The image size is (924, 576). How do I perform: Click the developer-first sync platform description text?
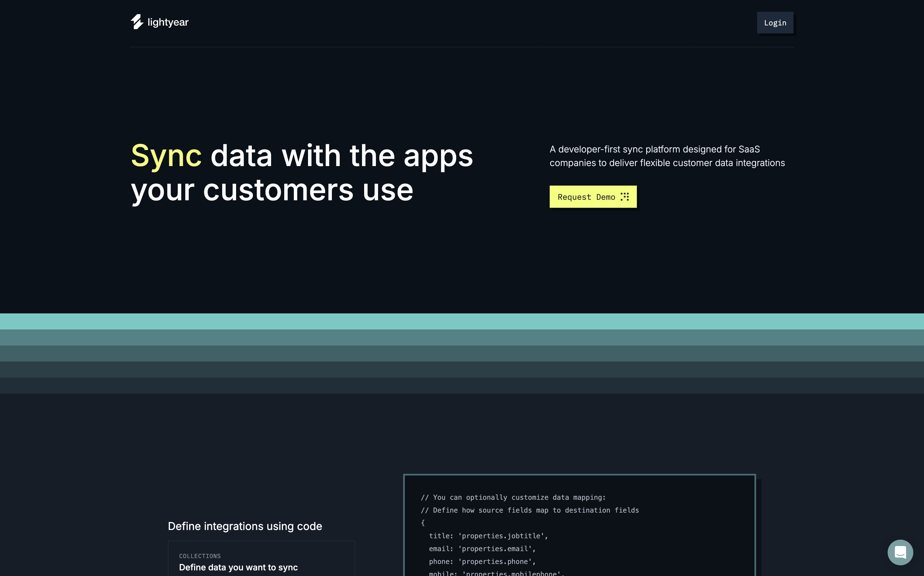tap(667, 156)
